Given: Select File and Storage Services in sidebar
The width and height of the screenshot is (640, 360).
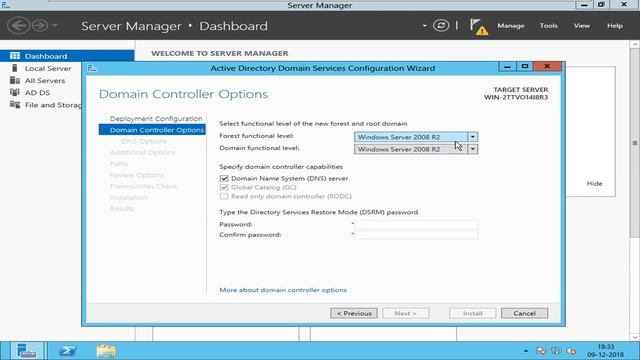Looking at the screenshot, I should tap(53, 105).
